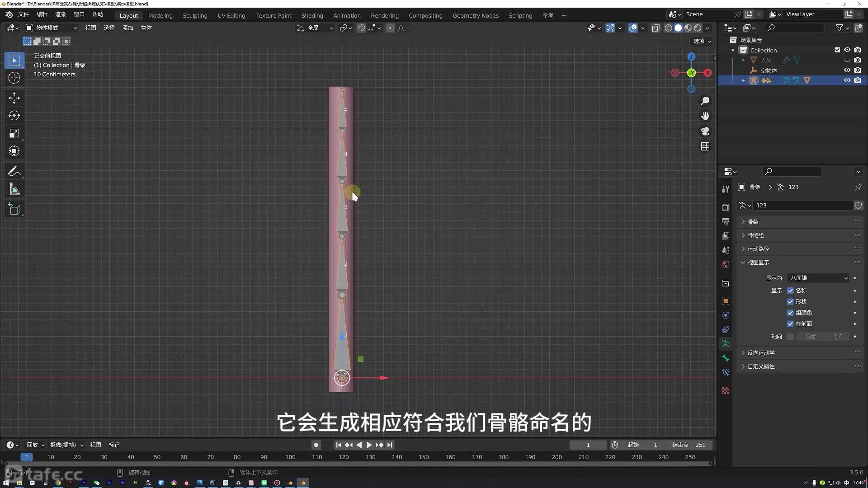Select the Rotate tool
868x488 pixels.
pyautogui.click(x=14, y=116)
